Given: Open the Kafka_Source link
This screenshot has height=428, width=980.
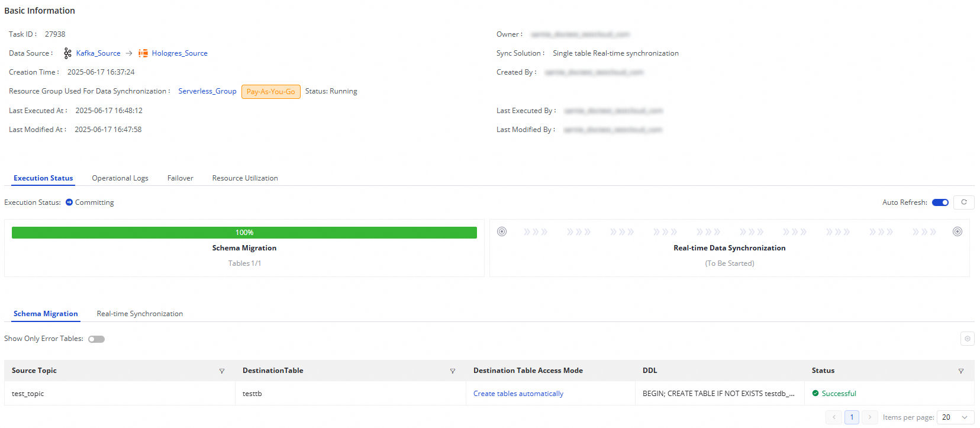Looking at the screenshot, I should coord(98,53).
